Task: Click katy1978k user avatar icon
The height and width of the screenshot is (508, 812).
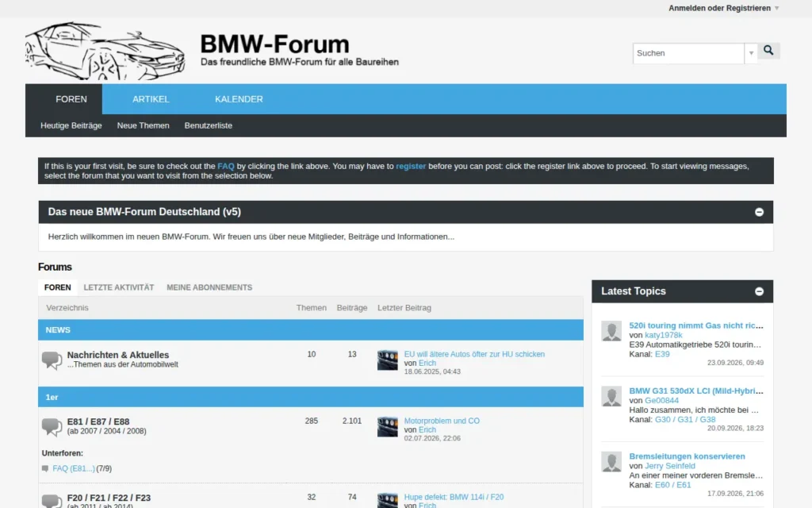Action: coord(611,331)
